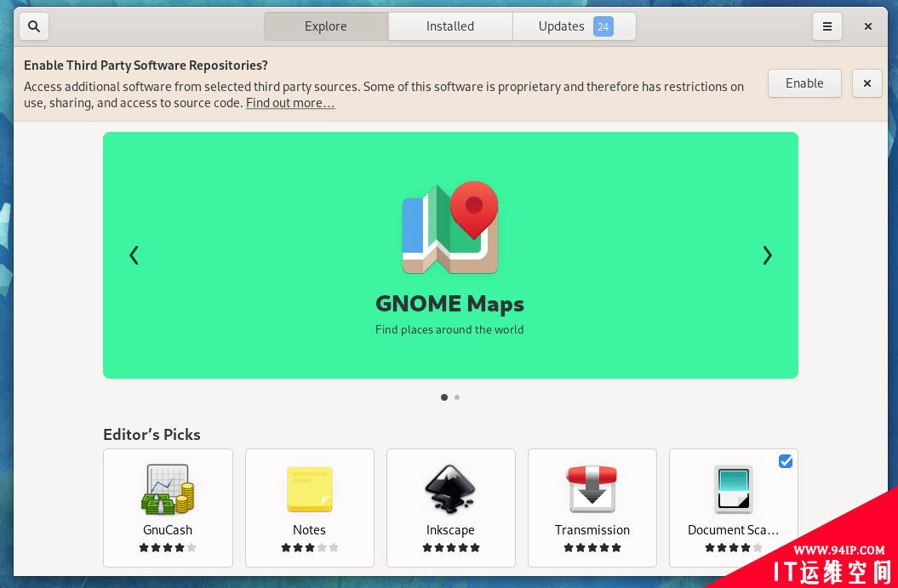Open the hamburger menu button
The image size is (898, 588).
(827, 26)
